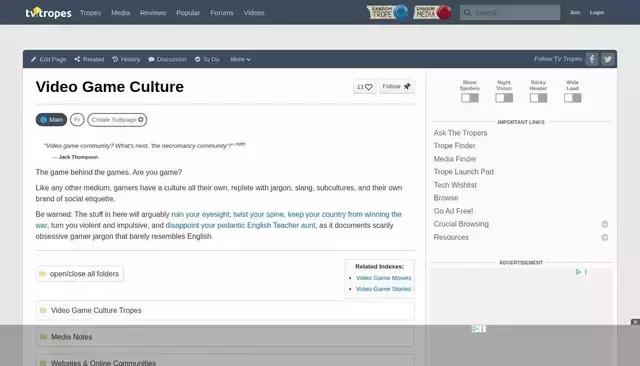Open the Forums menu item
This screenshot has width=640, height=366.
pyautogui.click(x=222, y=13)
